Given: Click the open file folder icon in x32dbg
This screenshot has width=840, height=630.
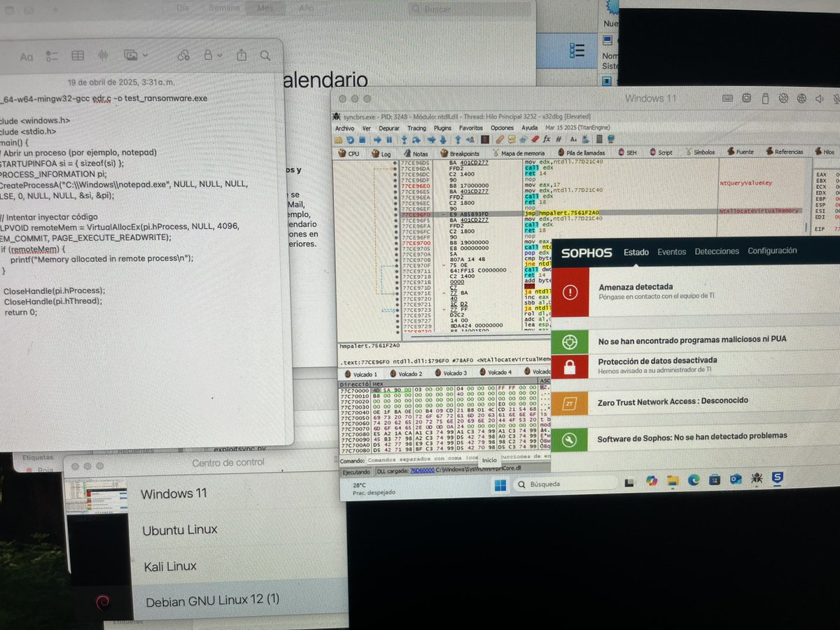Looking at the screenshot, I should [x=338, y=139].
